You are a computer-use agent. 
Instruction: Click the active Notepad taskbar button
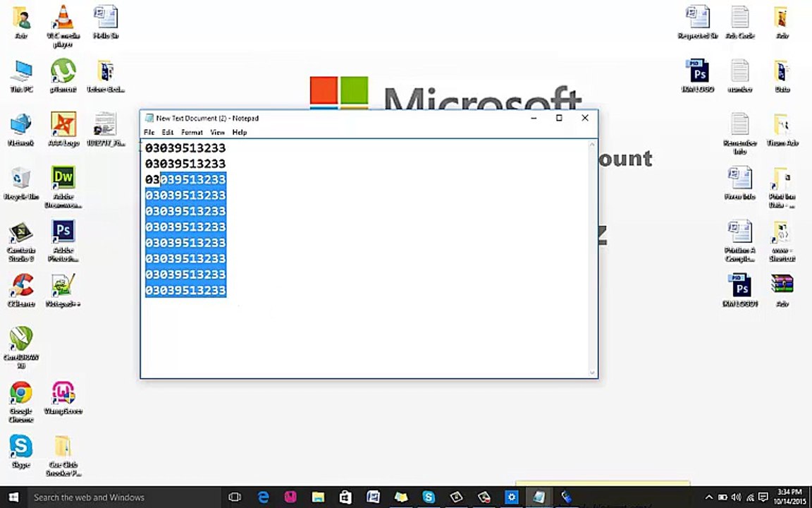click(x=539, y=497)
